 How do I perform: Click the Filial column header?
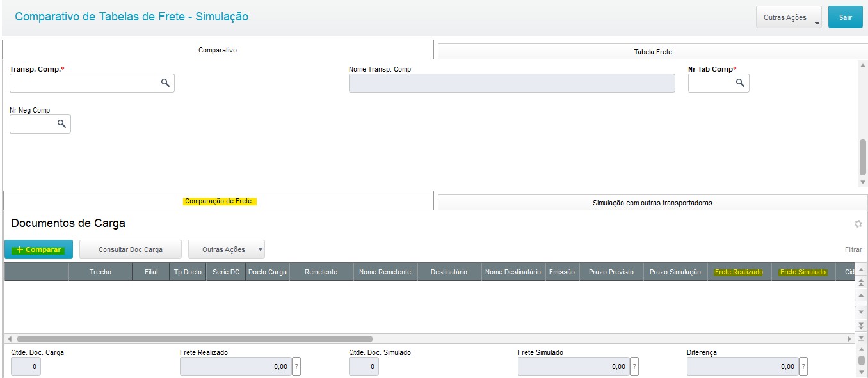tap(151, 272)
